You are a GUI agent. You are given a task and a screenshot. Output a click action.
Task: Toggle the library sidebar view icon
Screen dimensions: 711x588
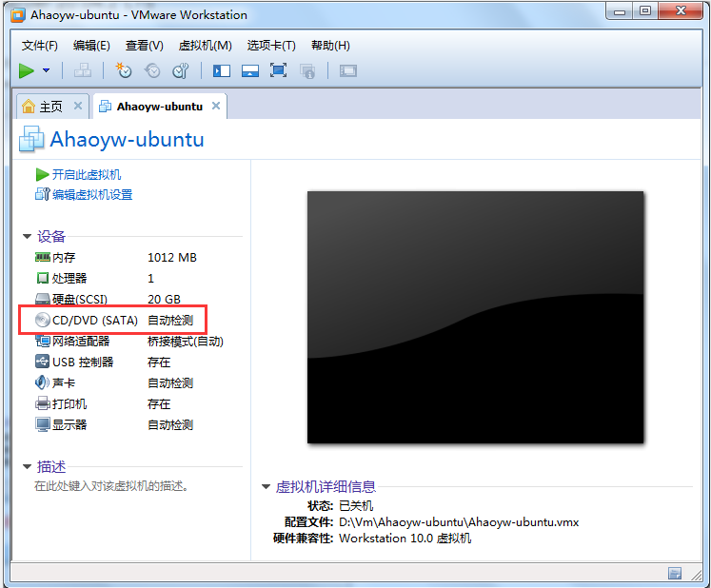pos(222,70)
